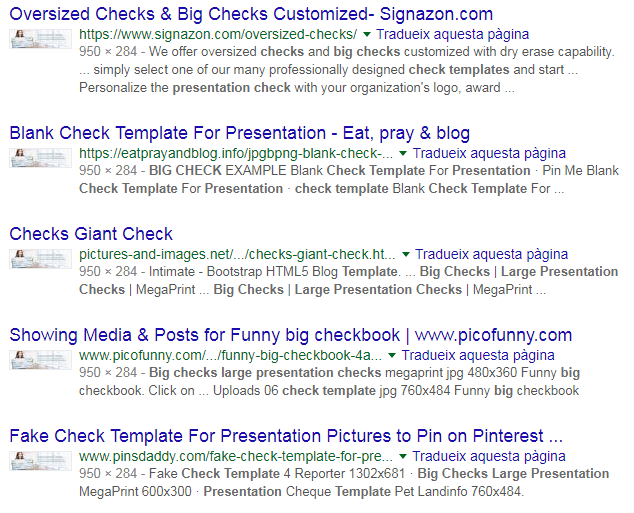The image size is (634, 513).
Task: Click 'Tradueix aquesta pàgina' for the eatprayandblog.info result
Action: point(489,154)
